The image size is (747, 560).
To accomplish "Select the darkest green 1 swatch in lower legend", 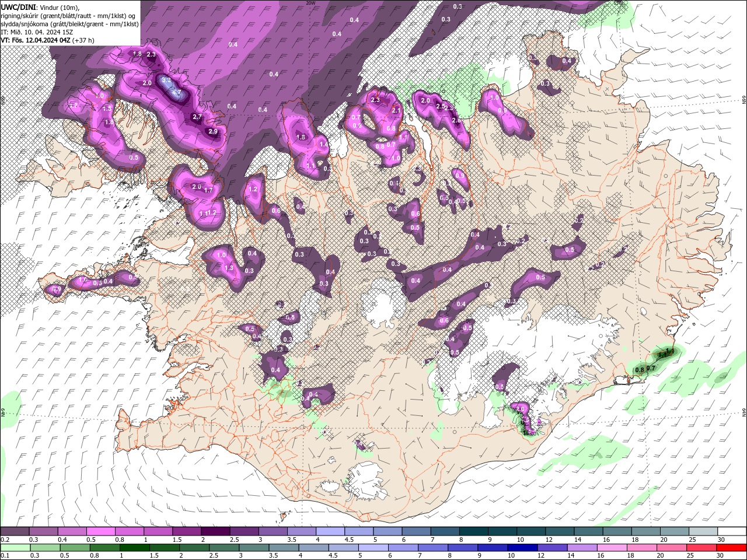I will point(134,547).
